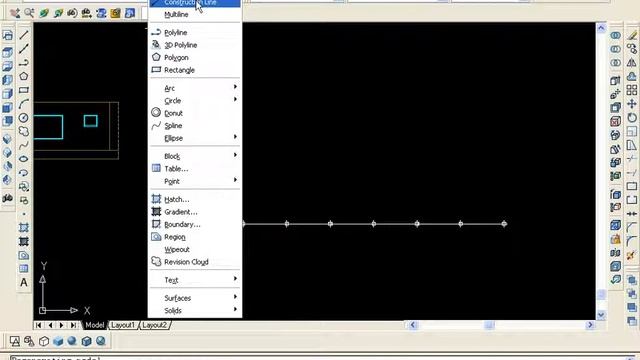Screen dimensions: 640x360
Task: Click the Erase tool in Modify toolbar
Action: tap(632, 36)
